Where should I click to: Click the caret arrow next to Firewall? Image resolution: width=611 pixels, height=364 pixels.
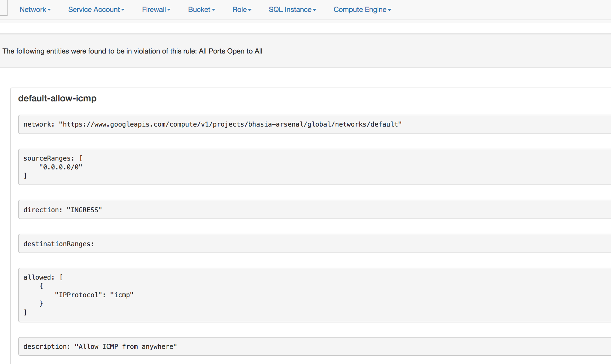point(169,10)
